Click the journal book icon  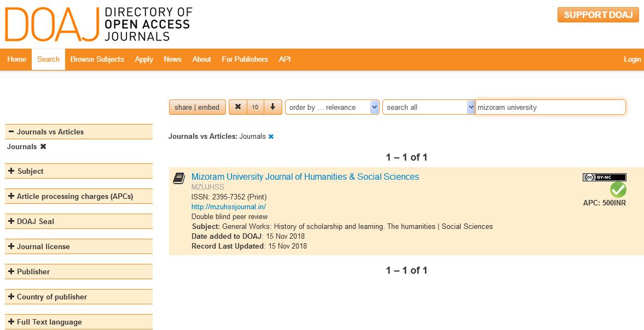[179, 178]
